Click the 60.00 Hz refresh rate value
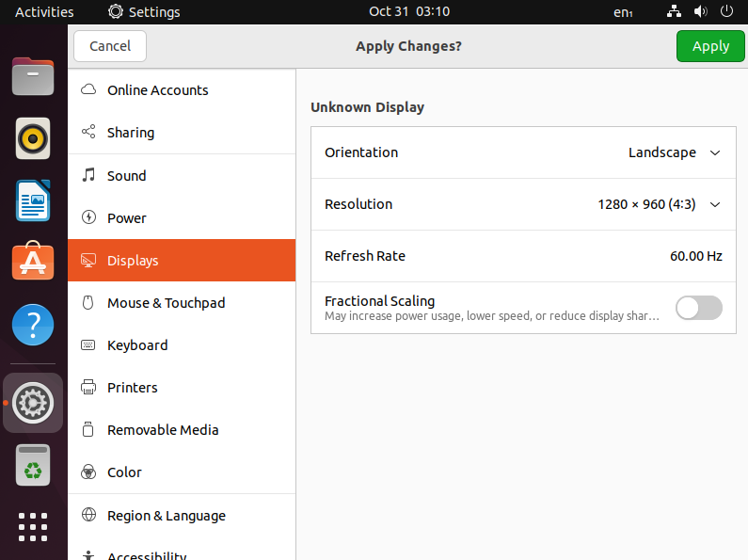 (x=696, y=256)
